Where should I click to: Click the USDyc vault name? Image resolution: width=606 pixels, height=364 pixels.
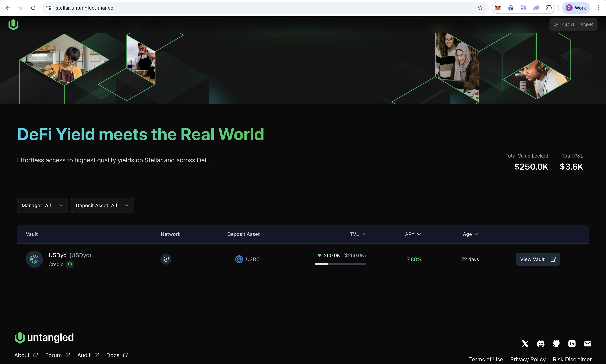coord(57,255)
